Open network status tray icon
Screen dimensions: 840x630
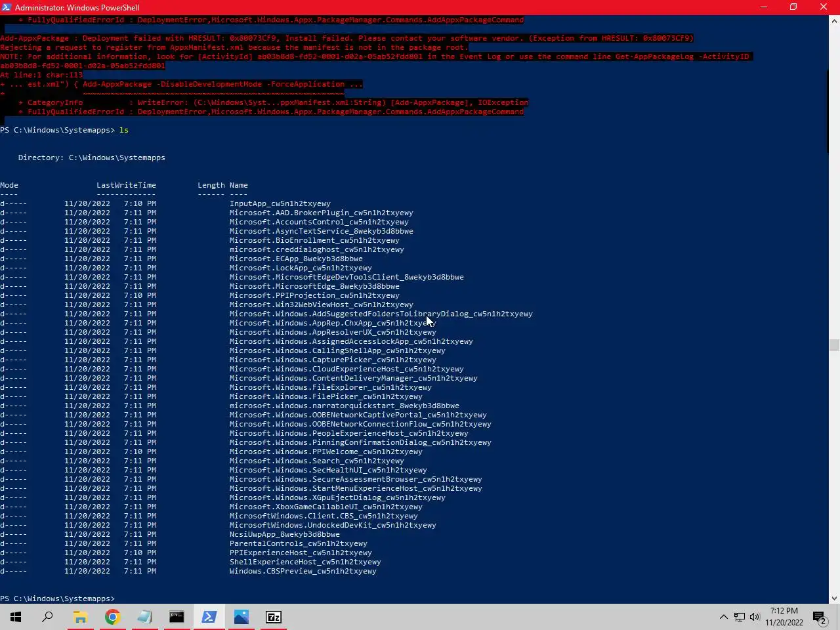(x=739, y=617)
